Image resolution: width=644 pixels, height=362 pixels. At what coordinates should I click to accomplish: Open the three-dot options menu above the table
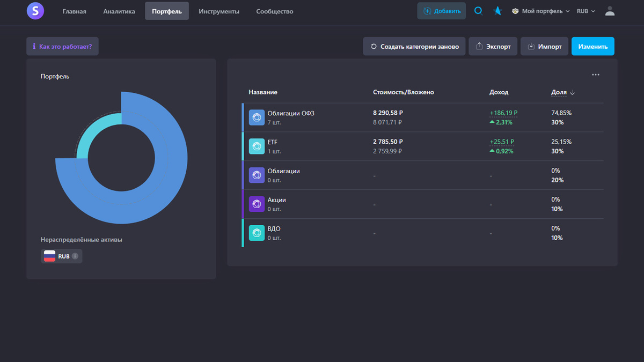click(595, 75)
